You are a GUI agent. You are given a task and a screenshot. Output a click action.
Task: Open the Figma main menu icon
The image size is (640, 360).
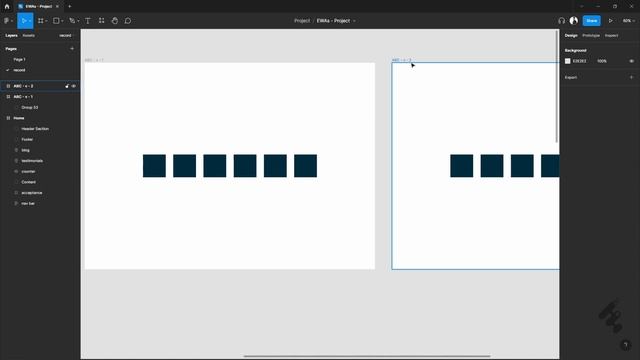(6, 21)
